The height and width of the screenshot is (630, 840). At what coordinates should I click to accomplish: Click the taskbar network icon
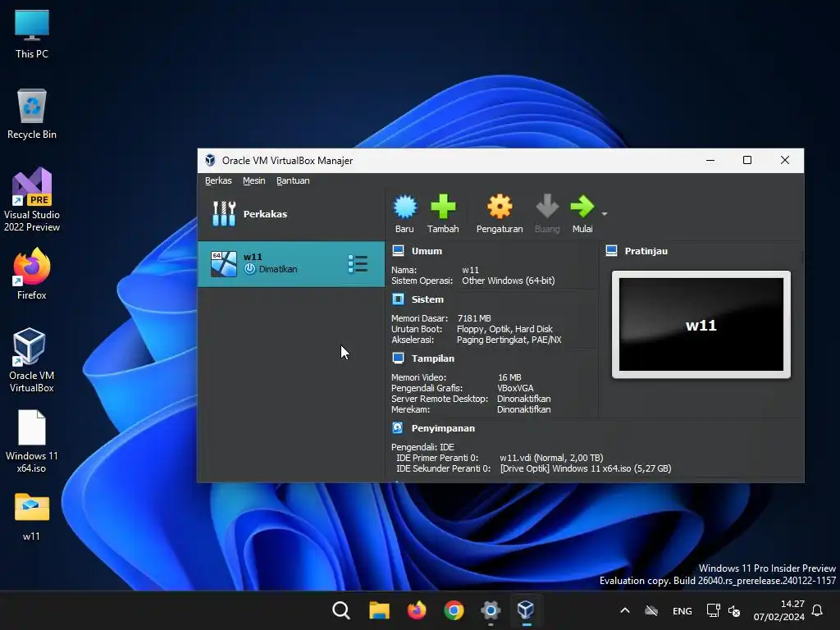click(713, 610)
